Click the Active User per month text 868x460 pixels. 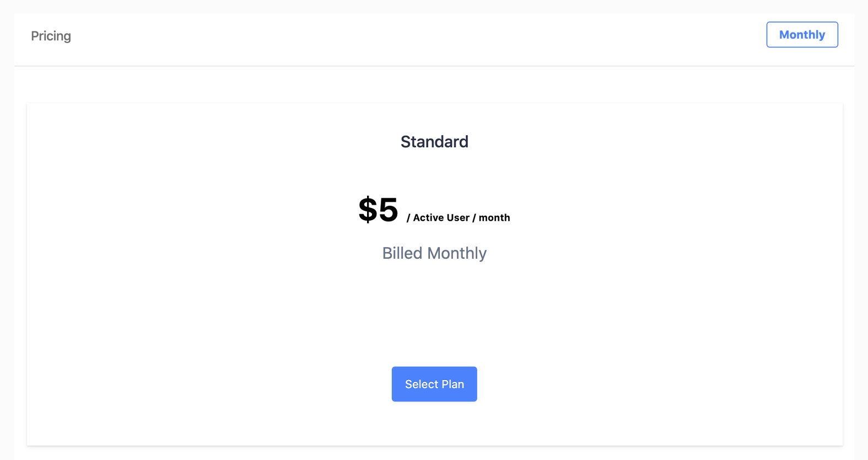click(458, 217)
